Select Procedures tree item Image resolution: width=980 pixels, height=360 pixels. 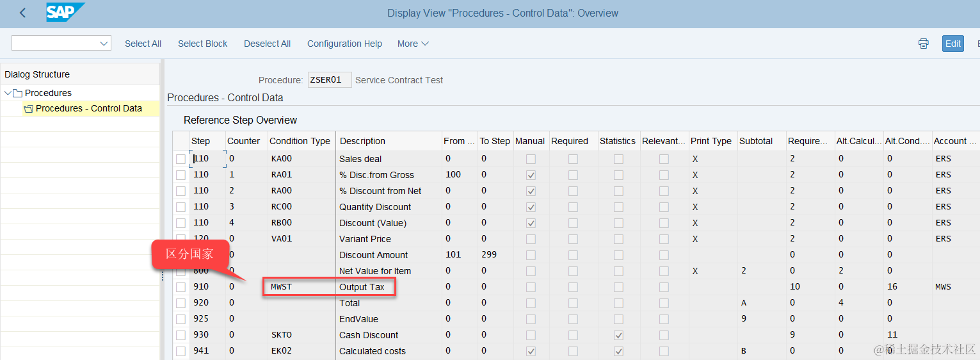point(48,93)
